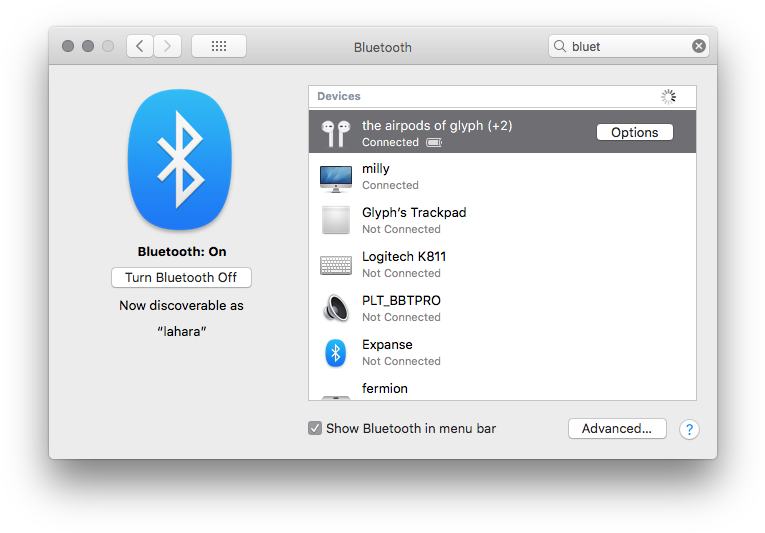Click the search magnifier icon

[x=560, y=46]
